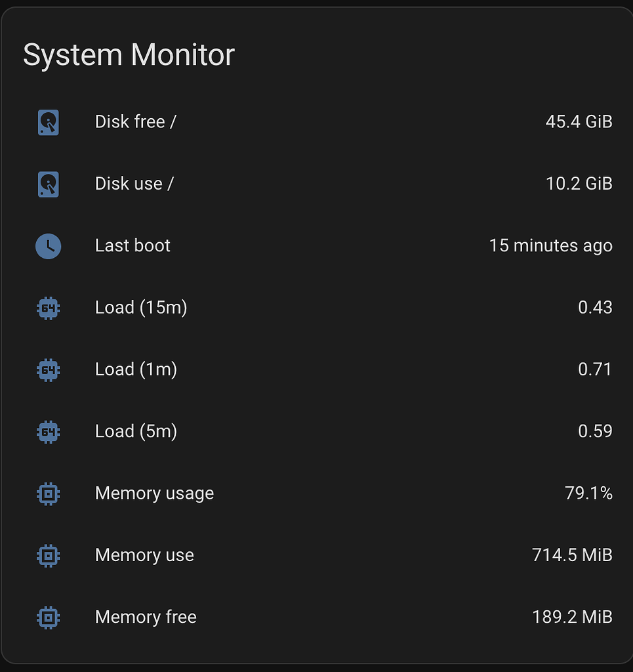The width and height of the screenshot is (633, 672).
Task: Select the Load (5m) CPU chip icon
Action: point(47,431)
